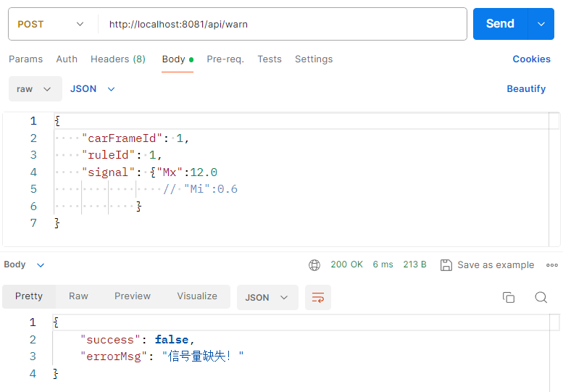Click the response pane vertical scrollbar
The height and width of the screenshot is (392, 563).
(x=554, y=353)
